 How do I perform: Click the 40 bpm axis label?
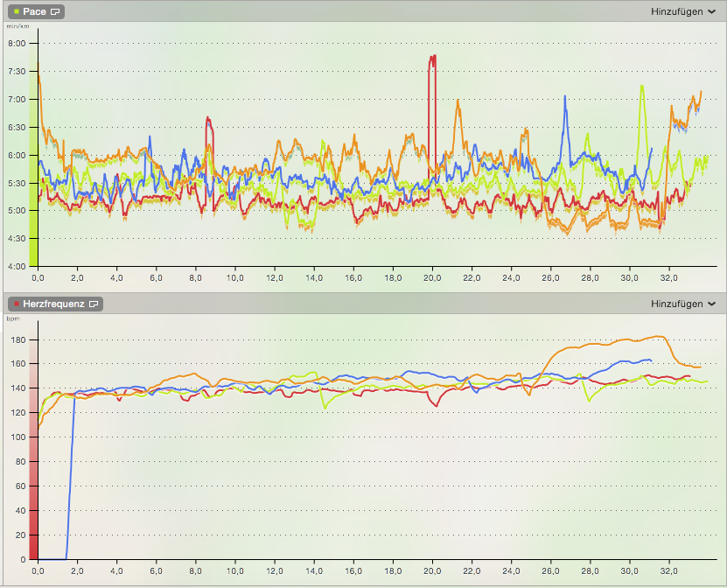point(21,510)
